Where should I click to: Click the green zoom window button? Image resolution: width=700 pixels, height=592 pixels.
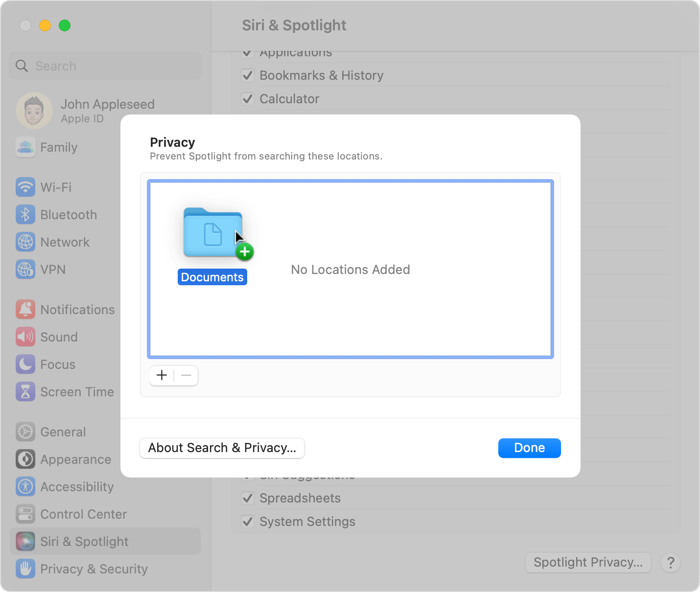65,25
